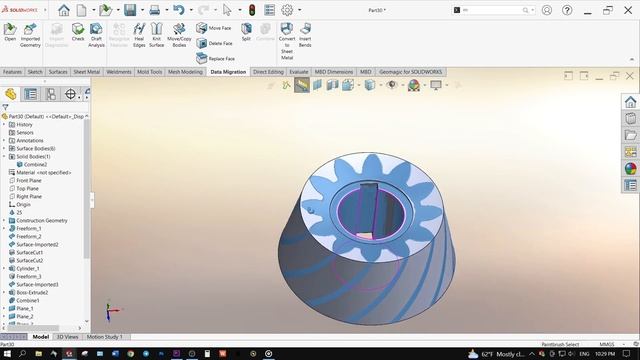The width and height of the screenshot is (640, 360).
Task: Click the Delete Face command
Action: pyautogui.click(x=214, y=43)
